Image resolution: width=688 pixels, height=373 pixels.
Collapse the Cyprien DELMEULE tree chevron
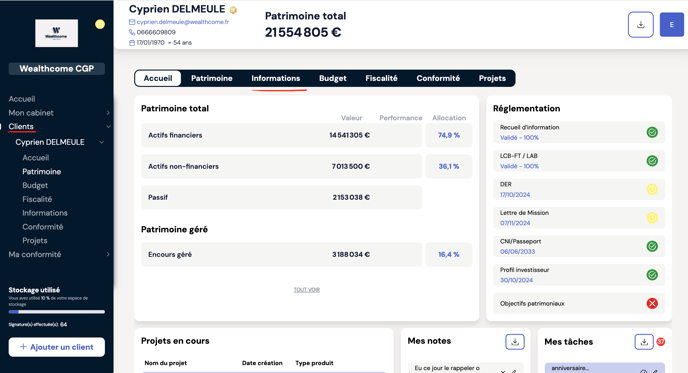[101, 142]
